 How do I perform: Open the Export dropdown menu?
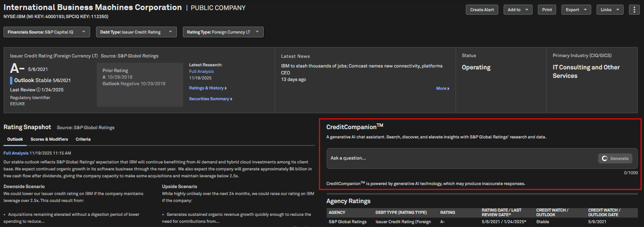click(576, 10)
